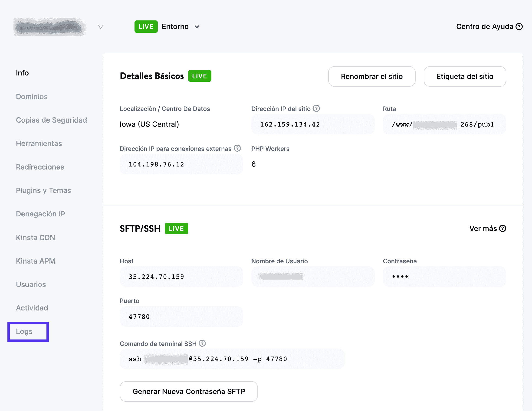532x411 pixels.
Task: Open the Logs sidebar section
Action: point(24,331)
